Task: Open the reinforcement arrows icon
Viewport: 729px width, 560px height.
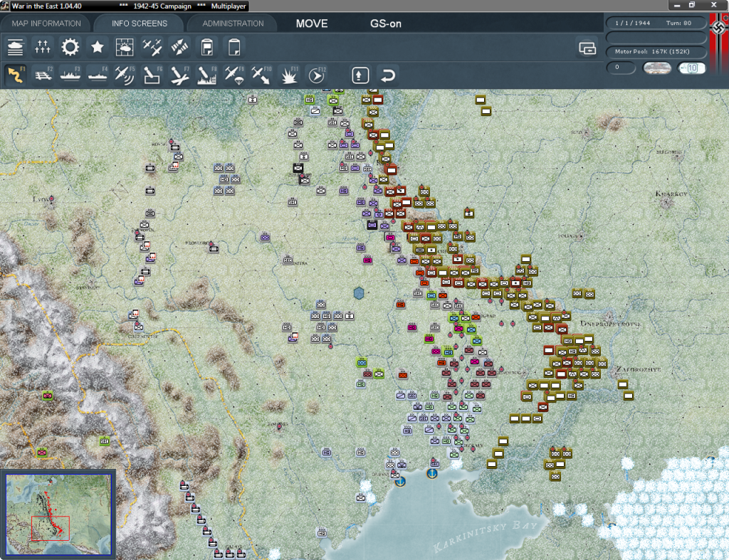Action: tap(179, 48)
